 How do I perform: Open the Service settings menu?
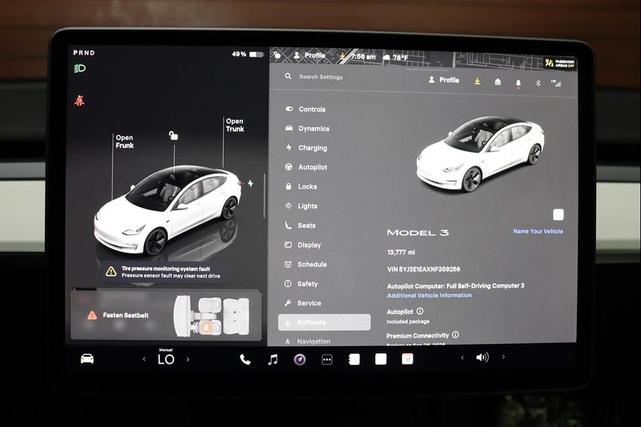point(303,303)
